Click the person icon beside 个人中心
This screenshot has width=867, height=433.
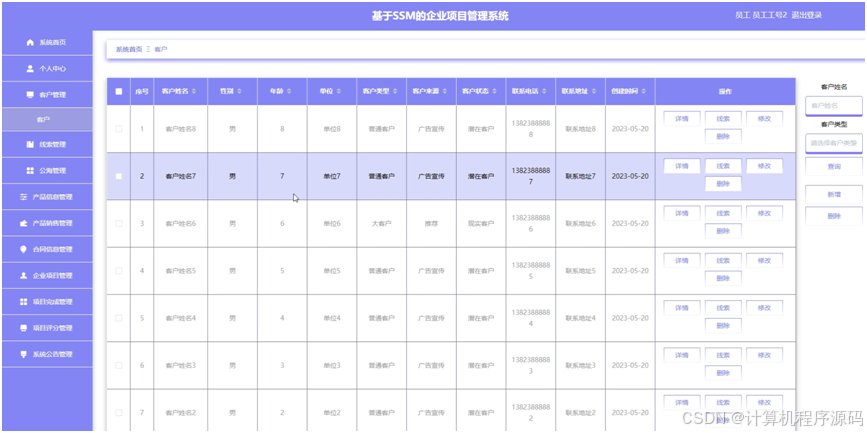tap(30, 69)
